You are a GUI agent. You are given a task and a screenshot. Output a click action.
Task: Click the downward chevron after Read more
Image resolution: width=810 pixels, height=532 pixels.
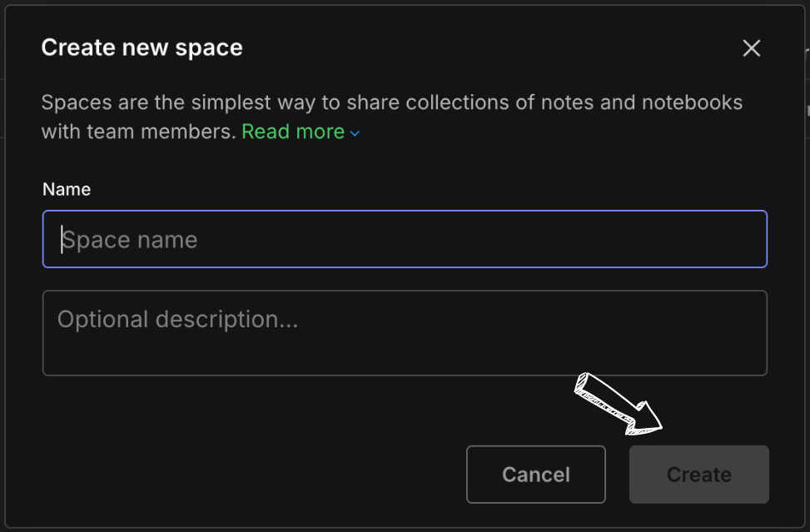tap(353, 132)
